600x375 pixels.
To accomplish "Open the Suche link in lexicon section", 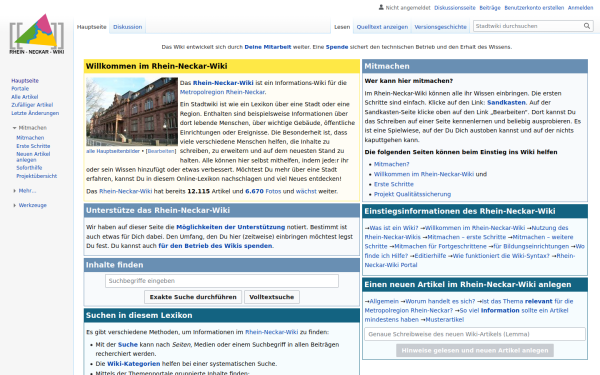I will point(128,345).
